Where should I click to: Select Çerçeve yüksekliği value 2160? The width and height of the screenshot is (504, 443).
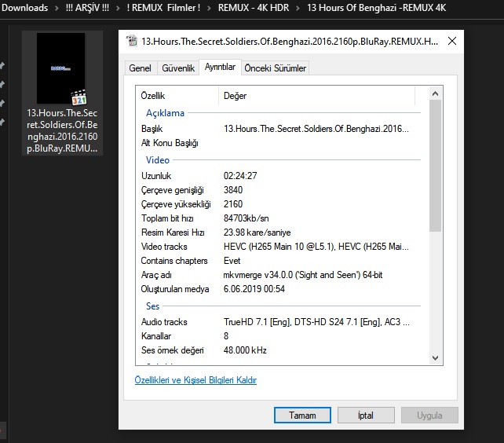tap(233, 204)
